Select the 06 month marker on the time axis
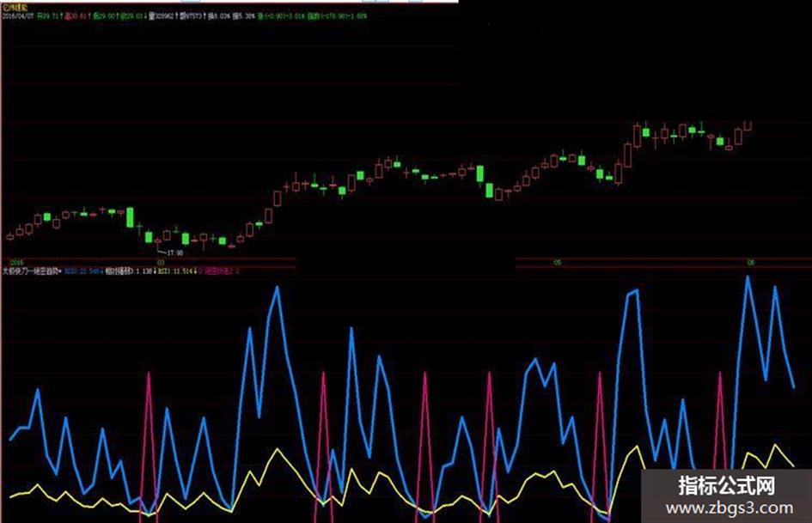Viewport: 812px width, 523px height. 750,263
